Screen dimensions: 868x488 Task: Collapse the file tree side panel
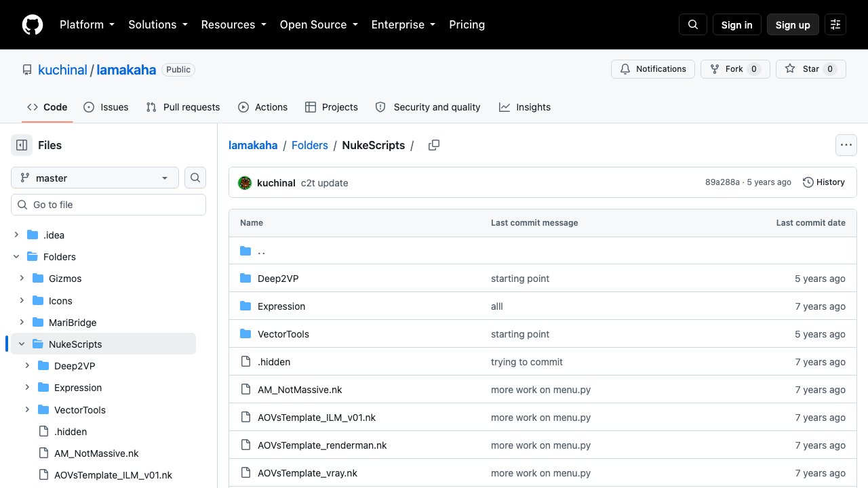tap(22, 145)
